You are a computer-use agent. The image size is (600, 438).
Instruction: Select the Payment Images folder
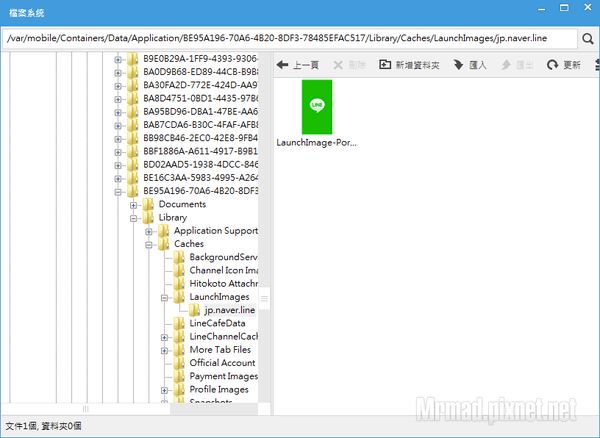click(x=223, y=376)
